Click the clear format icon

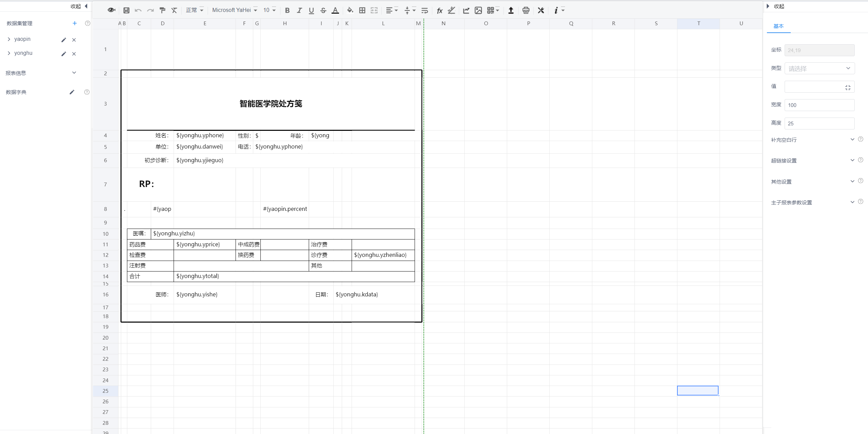tap(174, 10)
